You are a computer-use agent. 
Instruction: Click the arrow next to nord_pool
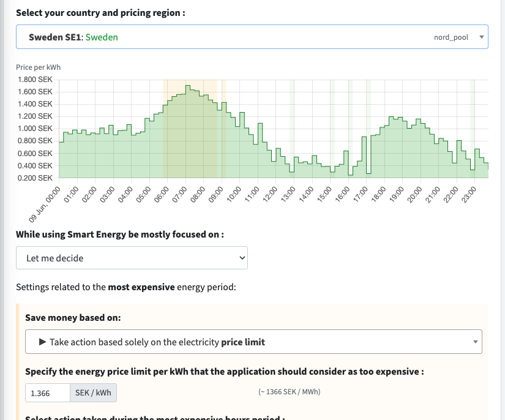point(482,37)
